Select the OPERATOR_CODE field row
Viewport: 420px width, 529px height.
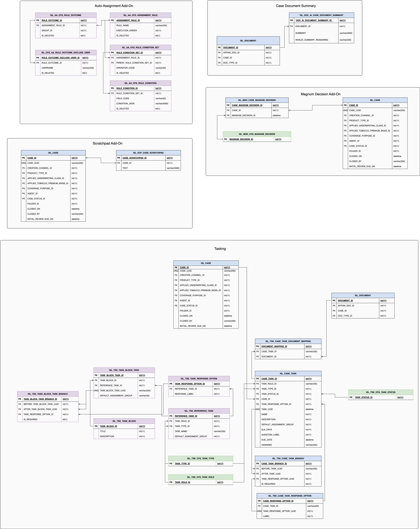pyautogui.click(x=140, y=68)
